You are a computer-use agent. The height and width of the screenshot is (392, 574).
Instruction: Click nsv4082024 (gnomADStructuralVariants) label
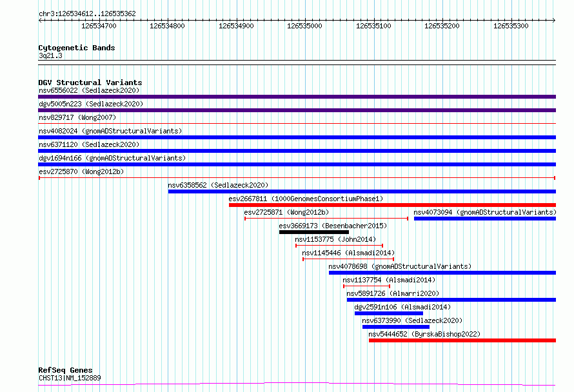(110, 131)
